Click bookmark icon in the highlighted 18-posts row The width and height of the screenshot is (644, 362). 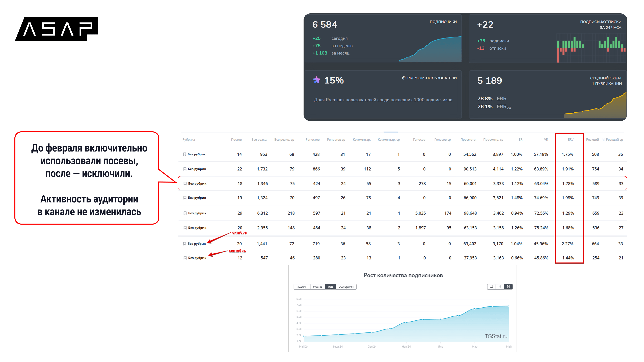(185, 183)
